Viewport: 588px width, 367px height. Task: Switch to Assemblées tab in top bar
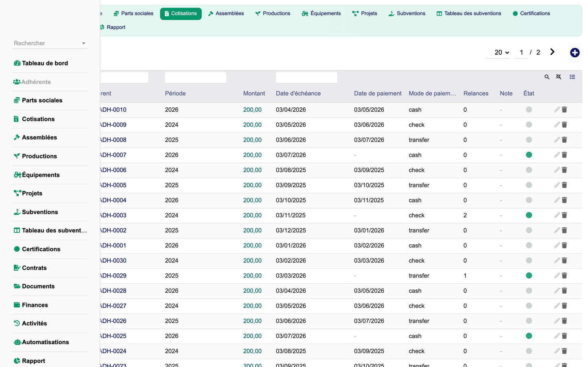(226, 13)
